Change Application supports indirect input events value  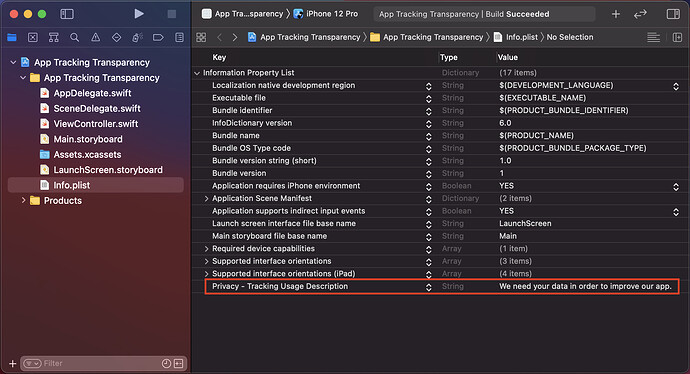click(676, 212)
